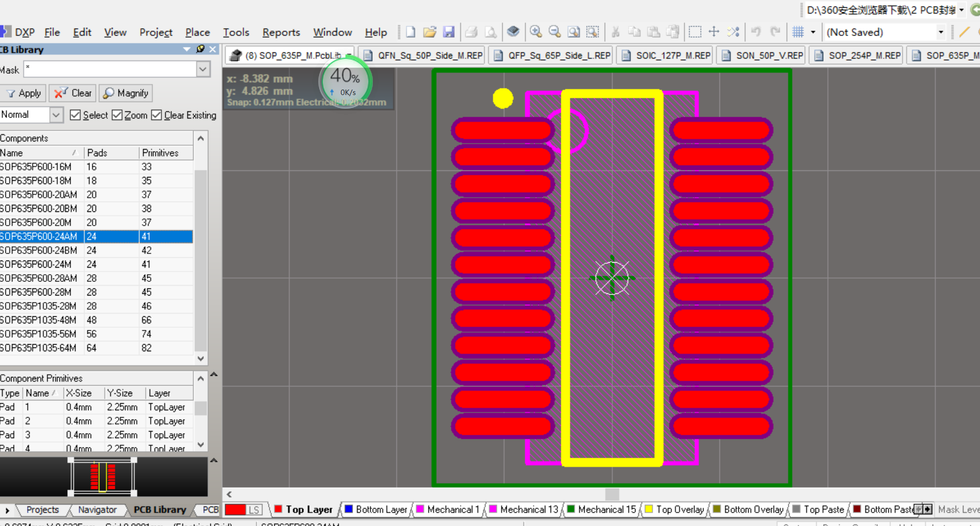Select Pad 2 primitive row

(x=96, y=421)
